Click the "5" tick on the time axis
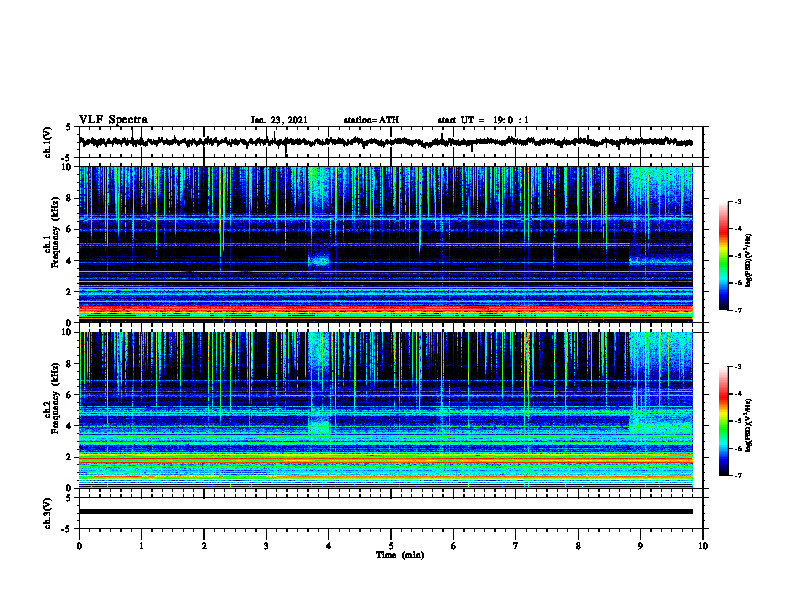 pyautogui.click(x=391, y=546)
